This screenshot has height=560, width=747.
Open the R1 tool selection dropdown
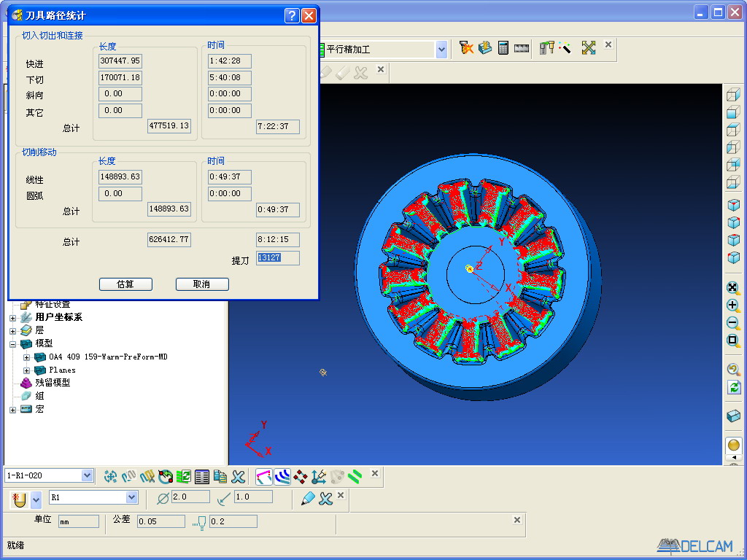(x=132, y=497)
